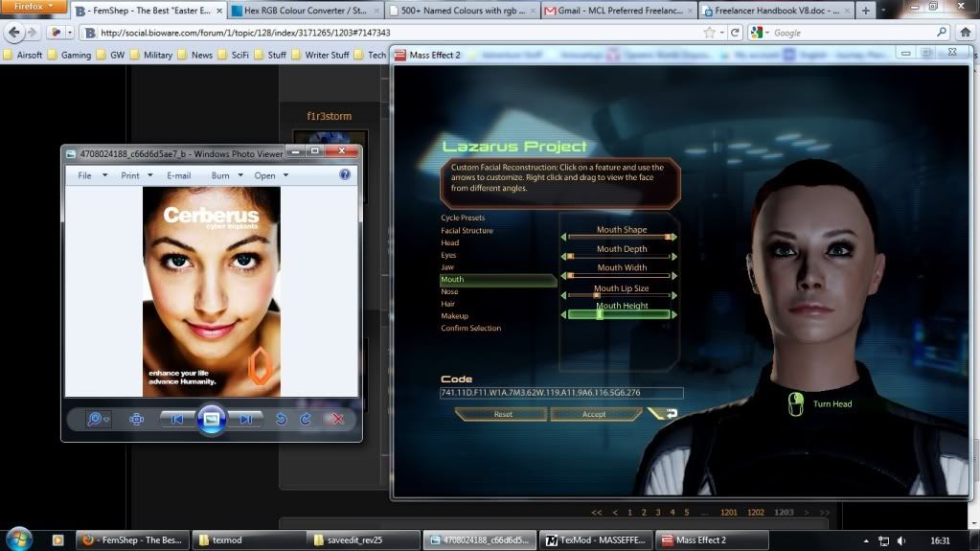Click Cycle Presets in Lazarus menu

tap(463, 218)
